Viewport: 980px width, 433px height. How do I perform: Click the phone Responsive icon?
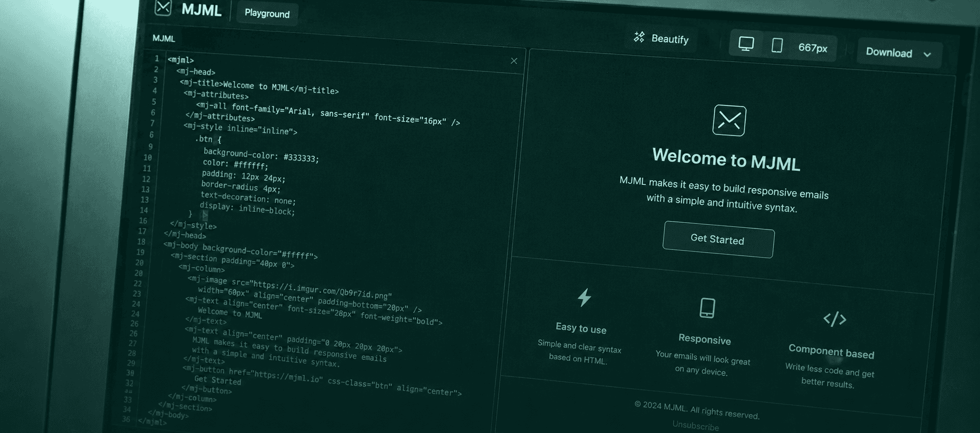(x=707, y=308)
